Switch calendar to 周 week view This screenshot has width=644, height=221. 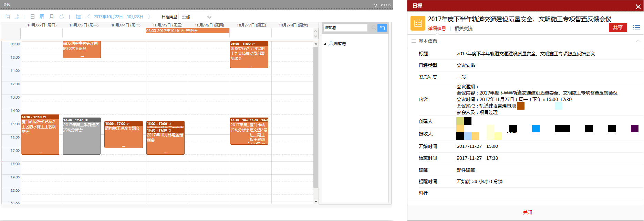click(x=42, y=17)
